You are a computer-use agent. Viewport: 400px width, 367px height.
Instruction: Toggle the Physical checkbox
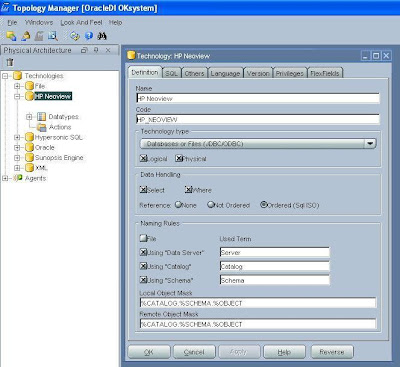click(179, 159)
